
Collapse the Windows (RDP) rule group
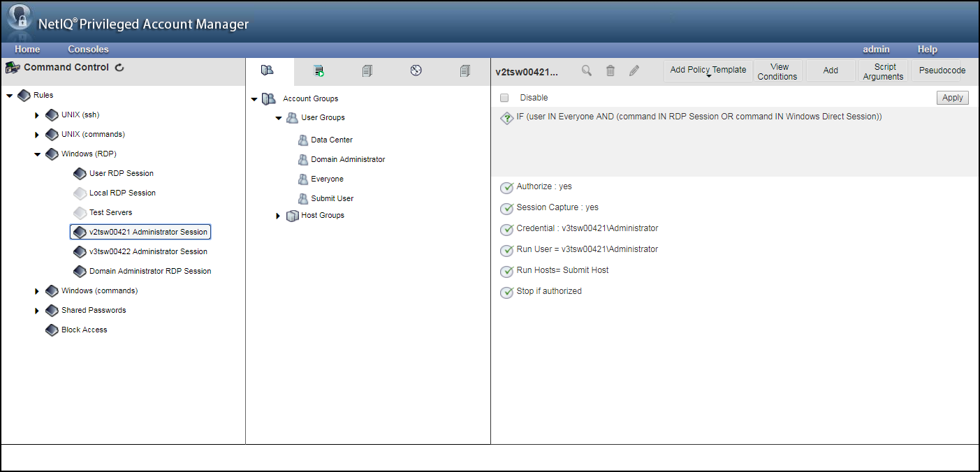pyautogui.click(x=38, y=154)
